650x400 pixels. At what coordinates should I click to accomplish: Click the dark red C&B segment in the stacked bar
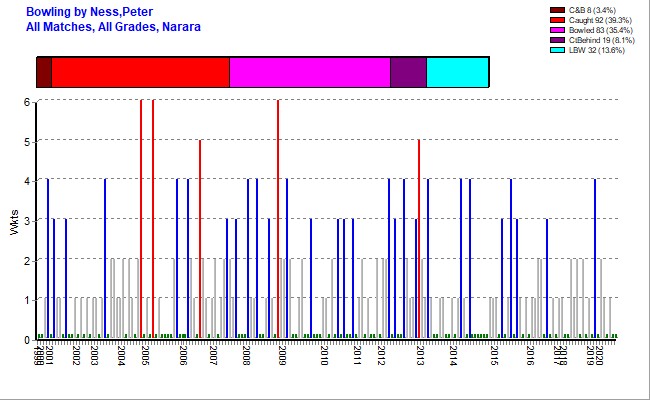click(44, 73)
